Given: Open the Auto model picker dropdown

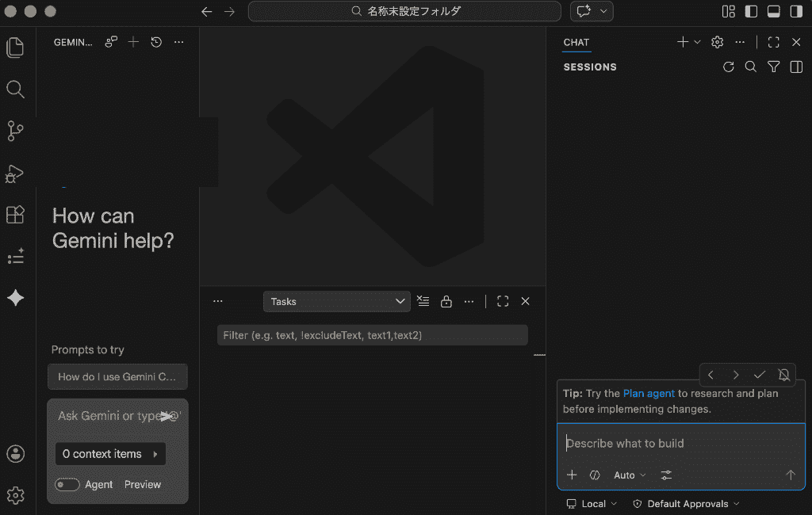Looking at the screenshot, I should pyautogui.click(x=630, y=475).
